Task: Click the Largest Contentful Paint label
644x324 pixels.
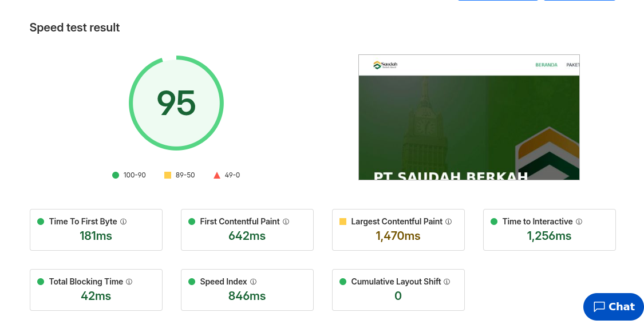Action: pos(397,222)
